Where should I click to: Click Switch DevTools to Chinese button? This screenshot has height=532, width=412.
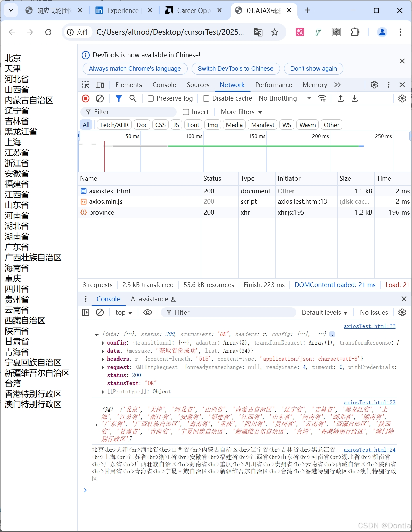coord(236,69)
